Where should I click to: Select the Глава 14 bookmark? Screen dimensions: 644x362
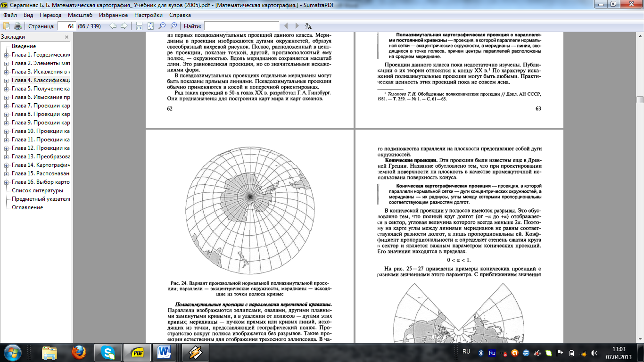[x=41, y=165]
